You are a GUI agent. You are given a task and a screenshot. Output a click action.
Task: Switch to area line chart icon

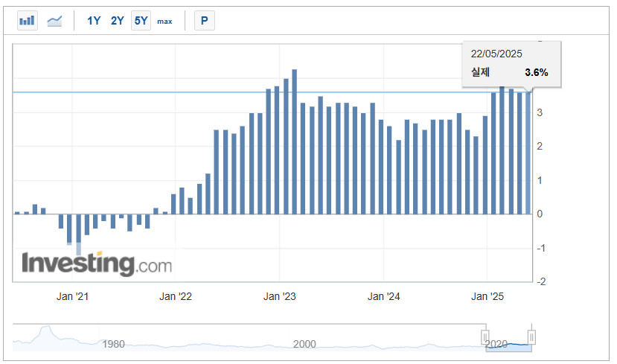click(54, 20)
